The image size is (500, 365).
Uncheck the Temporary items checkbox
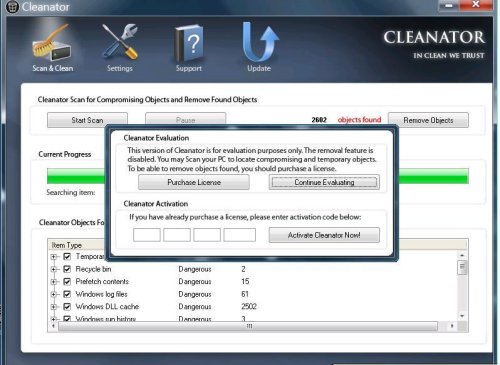click(x=67, y=256)
